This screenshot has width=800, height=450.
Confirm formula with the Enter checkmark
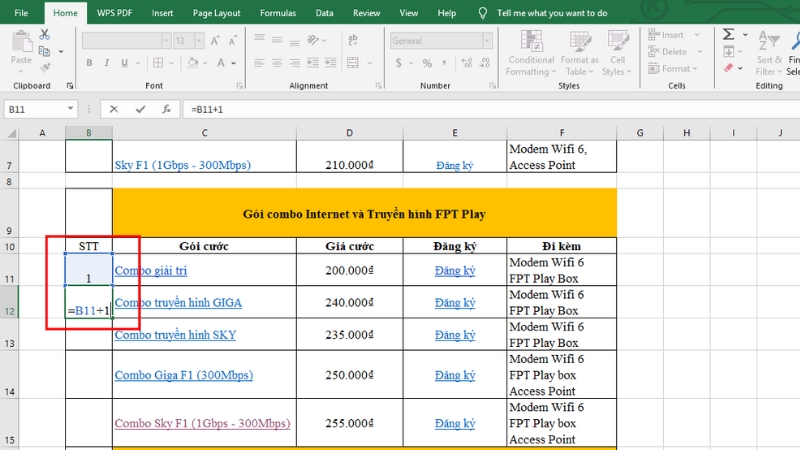click(x=140, y=109)
